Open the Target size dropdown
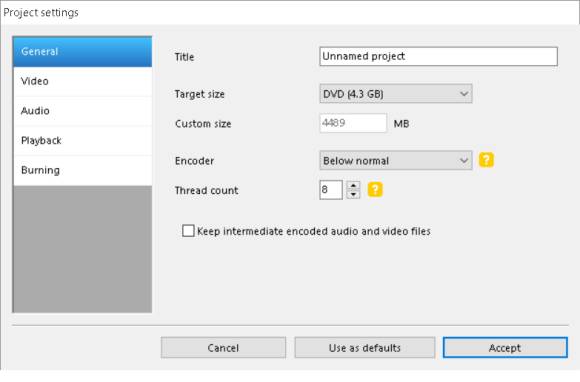The width and height of the screenshot is (580, 382). tap(396, 94)
